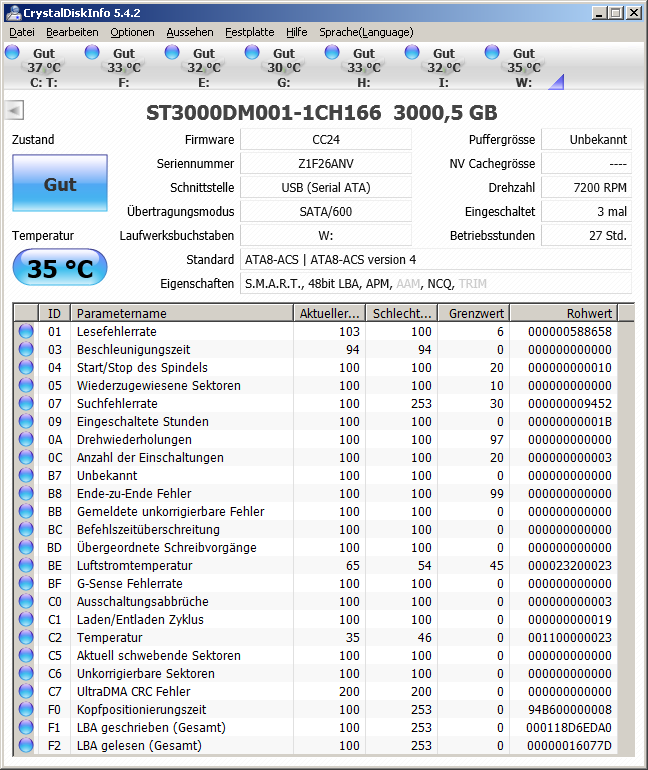Open the Datei menu

[x=22, y=32]
